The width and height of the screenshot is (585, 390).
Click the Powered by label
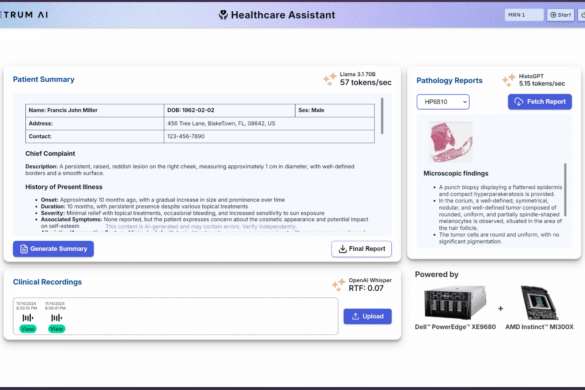click(437, 275)
